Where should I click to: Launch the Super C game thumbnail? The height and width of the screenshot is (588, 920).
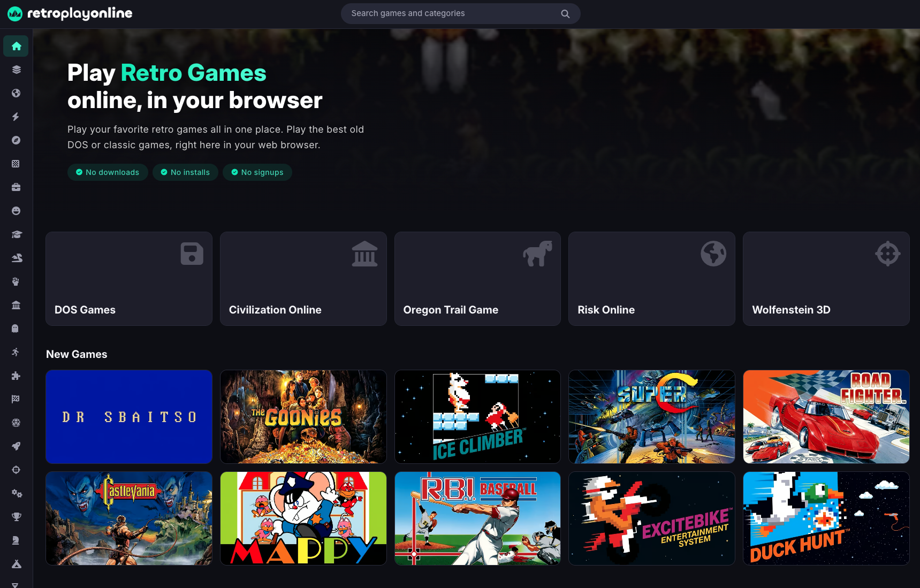tap(652, 417)
